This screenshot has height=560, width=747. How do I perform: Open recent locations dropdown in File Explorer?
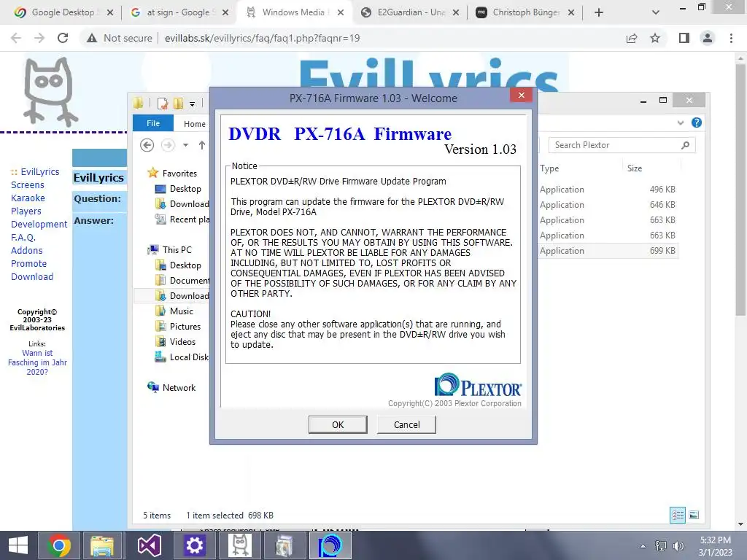click(185, 145)
